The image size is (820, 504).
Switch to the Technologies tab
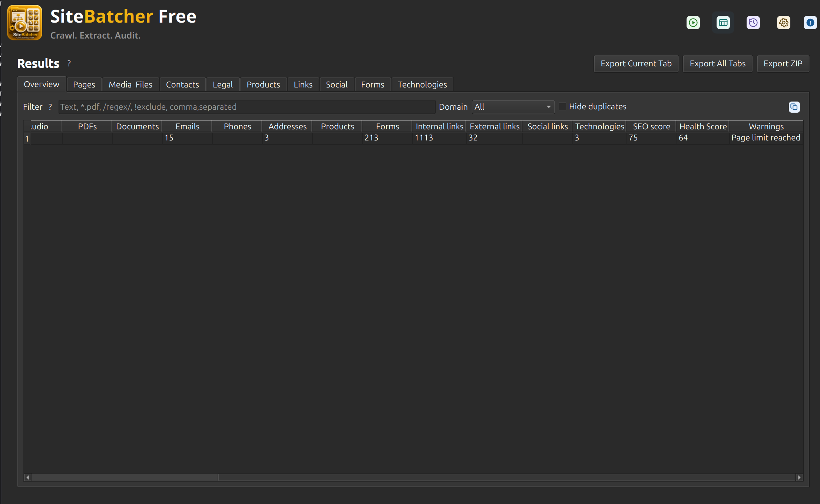(422, 84)
